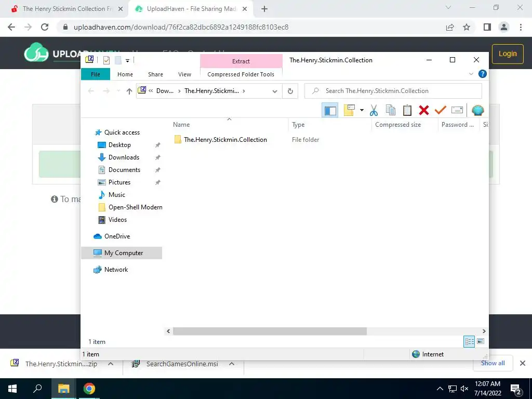Open the View ribbon tab
532x399 pixels.
(184, 74)
